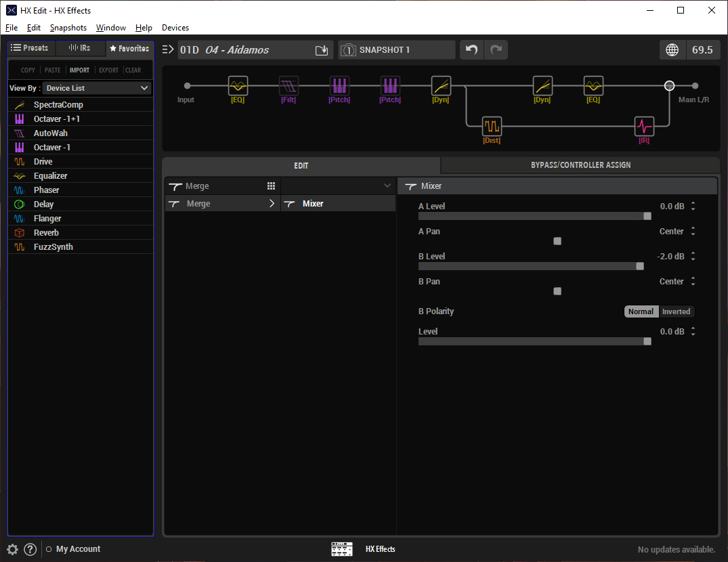
Task: Open the preset list toggle icon
Action: 168,49
